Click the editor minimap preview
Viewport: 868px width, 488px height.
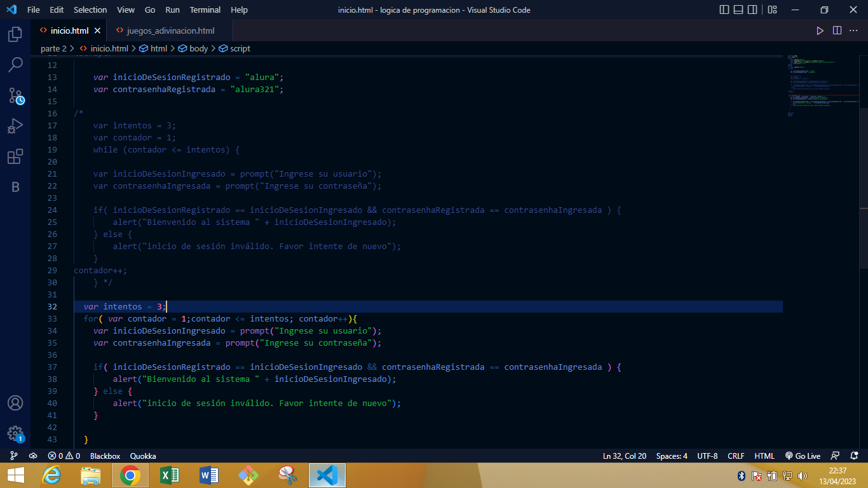(x=823, y=86)
